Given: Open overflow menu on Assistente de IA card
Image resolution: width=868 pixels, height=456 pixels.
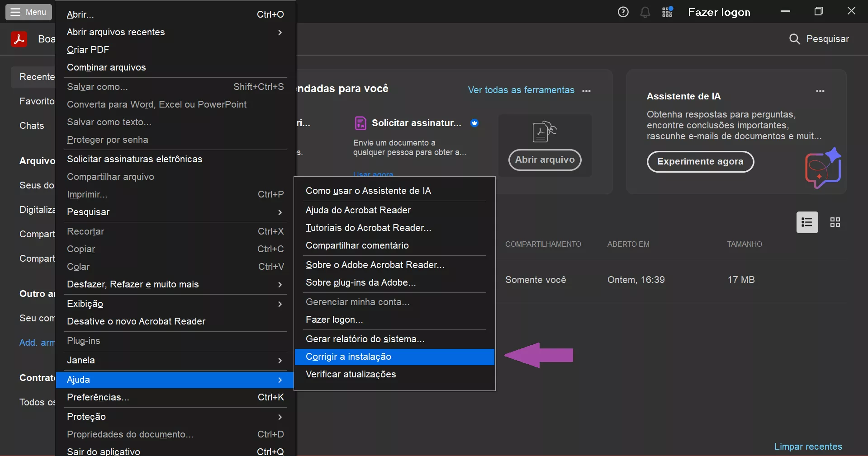Looking at the screenshot, I should pos(820,91).
